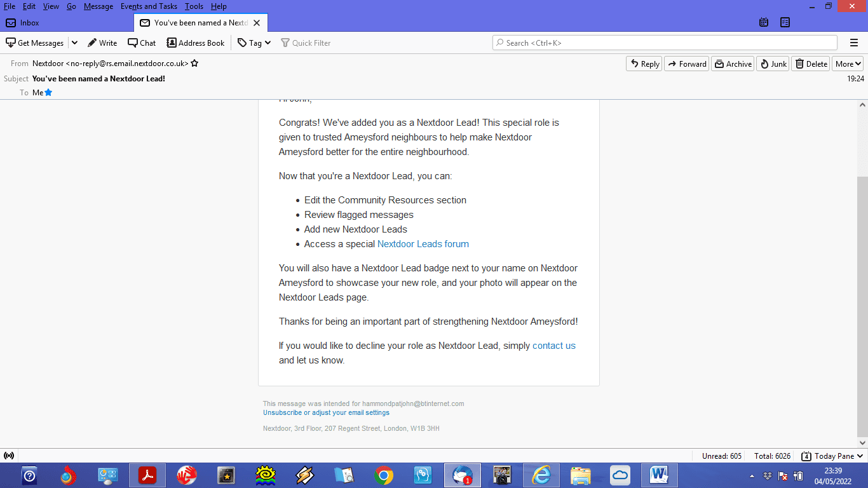Screen dimensions: 868x488
Task: Open adjust your email settings link
Action: tap(351, 413)
